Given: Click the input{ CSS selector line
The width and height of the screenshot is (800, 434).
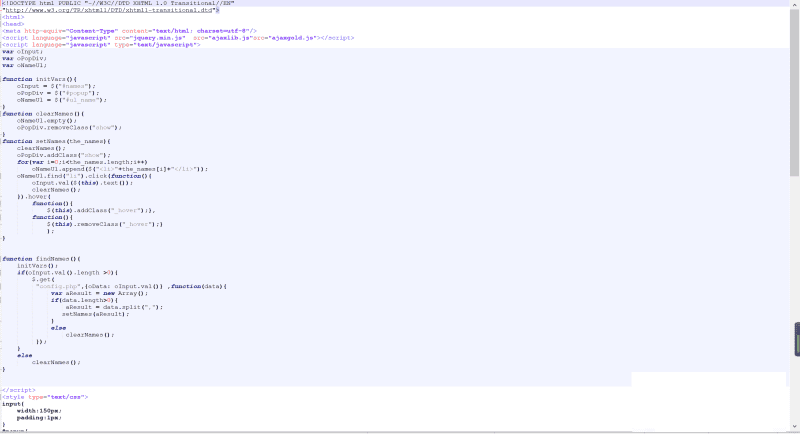Looking at the screenshot, I should pyautogui.click(x=13, y=404).
